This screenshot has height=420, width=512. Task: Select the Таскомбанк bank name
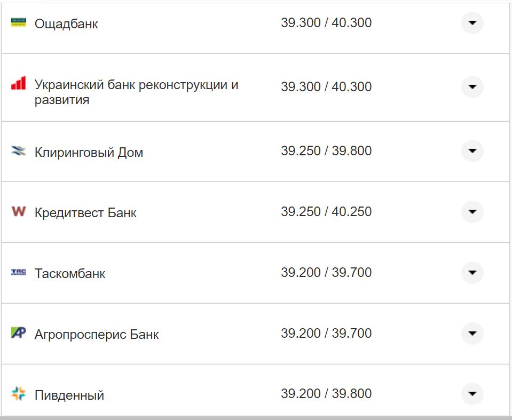pyautogui.click(x=69, y=273)
